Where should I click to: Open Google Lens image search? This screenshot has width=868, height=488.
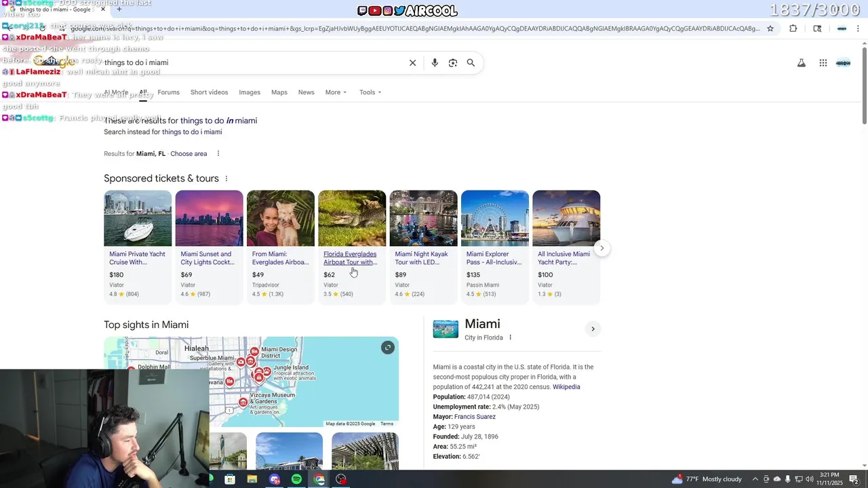click(453, 62)
